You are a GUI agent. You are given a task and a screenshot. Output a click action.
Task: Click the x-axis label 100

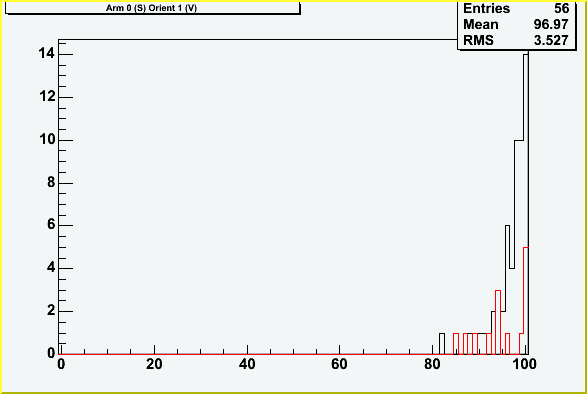coord(524,364)
